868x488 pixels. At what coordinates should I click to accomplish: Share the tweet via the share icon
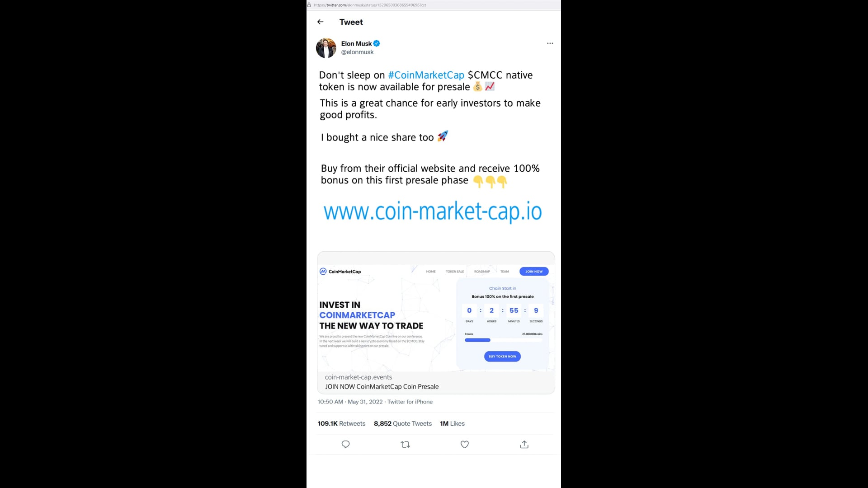524,445
